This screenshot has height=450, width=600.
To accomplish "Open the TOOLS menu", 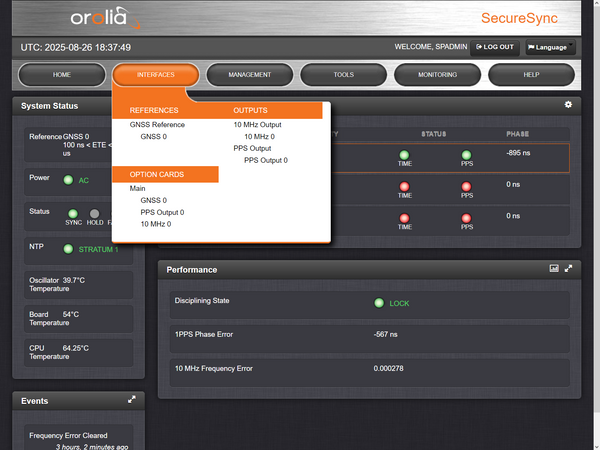I will 344,75.
